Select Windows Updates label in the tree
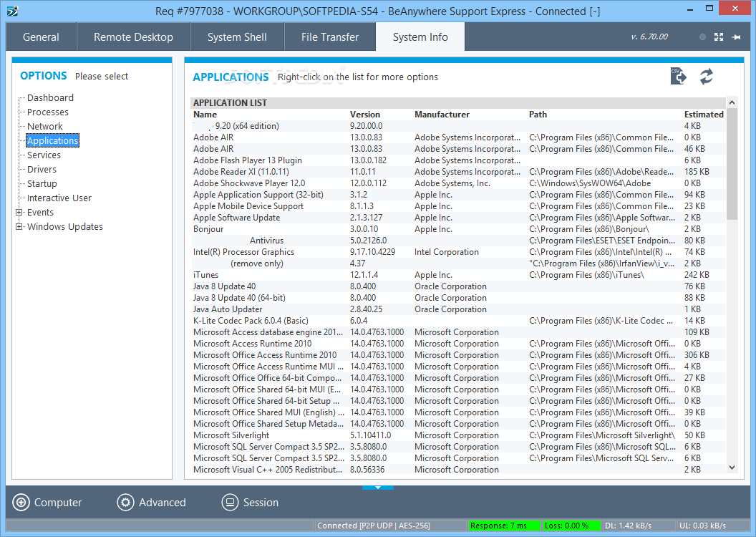This screenshot has height=537, width=756. click(65, 226)
